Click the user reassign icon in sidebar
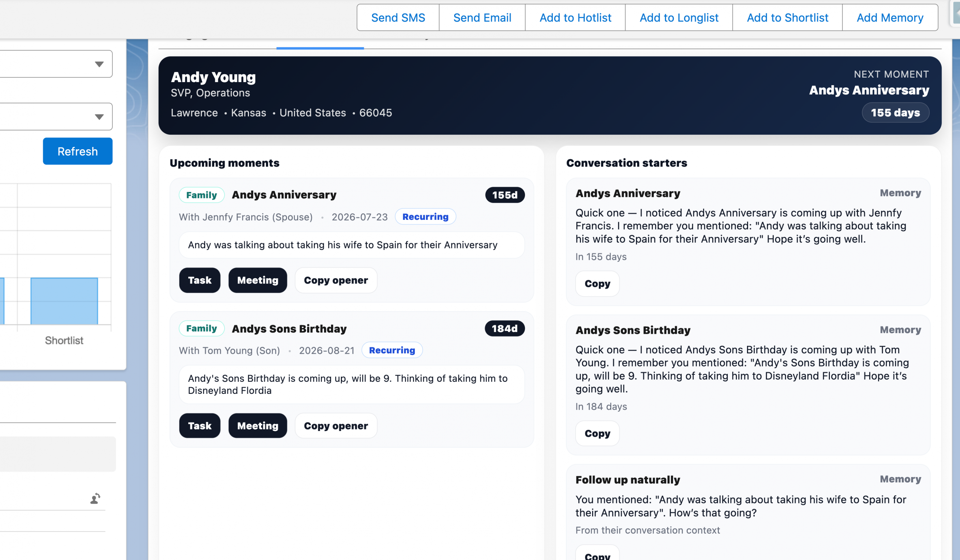This screenshot has width=960, height=560. point(95,498)
